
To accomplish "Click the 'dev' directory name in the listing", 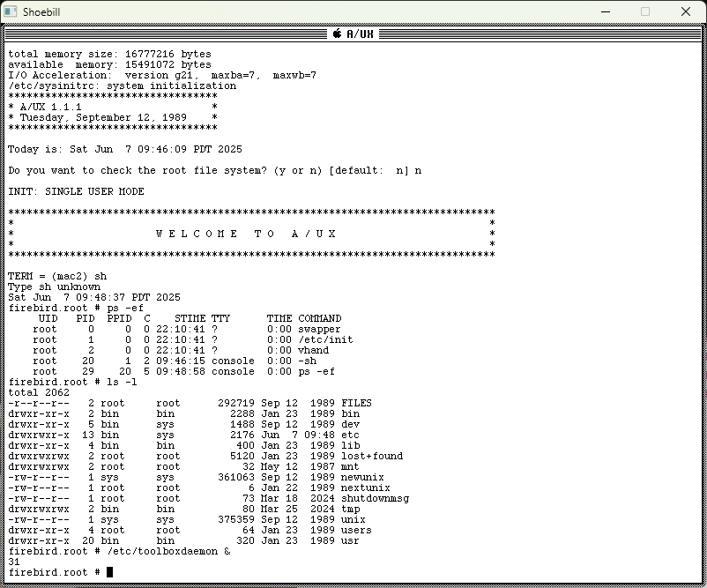I will pos(350,425).
